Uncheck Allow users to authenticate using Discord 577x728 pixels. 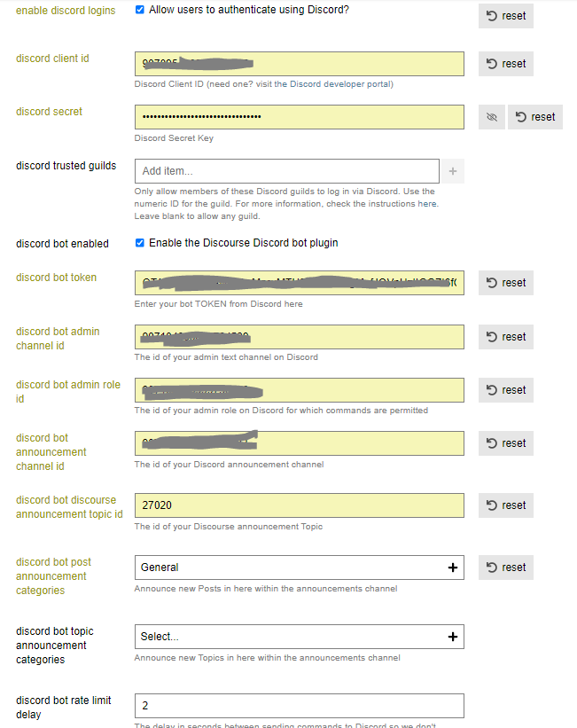[140, 10]
